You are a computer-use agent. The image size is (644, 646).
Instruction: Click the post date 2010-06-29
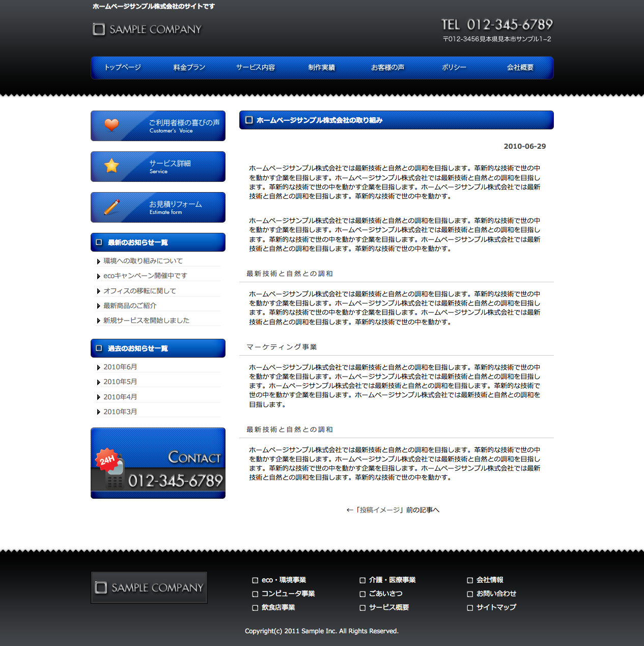coord(525,146)
